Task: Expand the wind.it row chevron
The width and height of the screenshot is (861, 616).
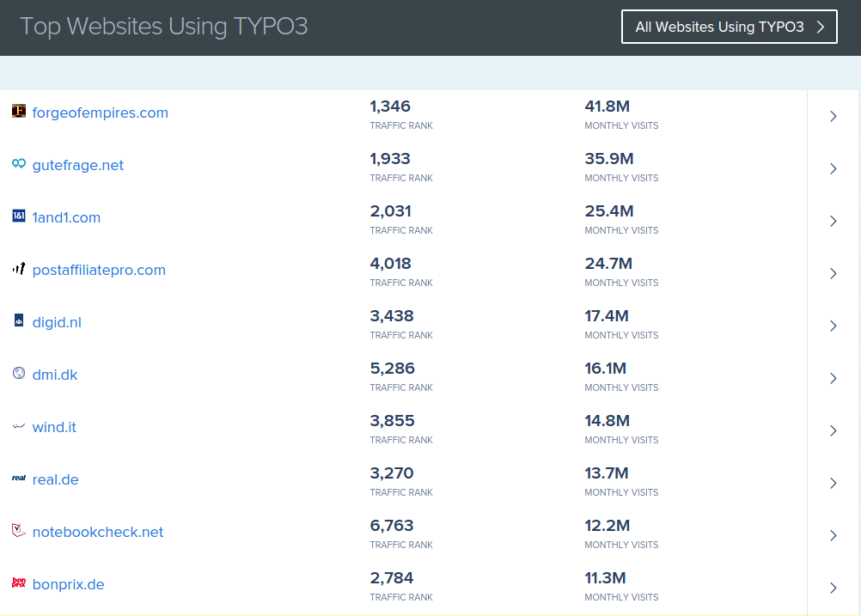Action: (x=833, y=430)
